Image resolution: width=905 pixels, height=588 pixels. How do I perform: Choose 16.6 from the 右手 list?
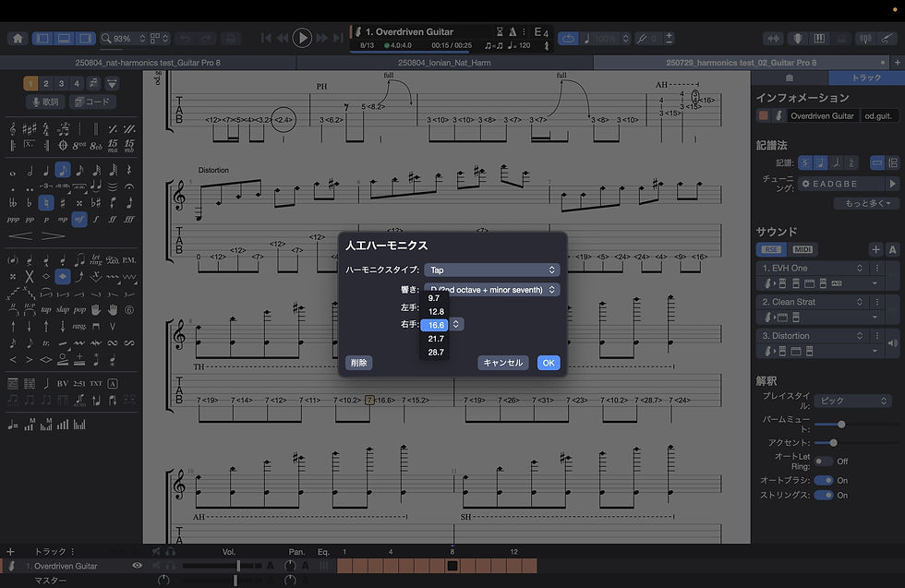[435, 325]
